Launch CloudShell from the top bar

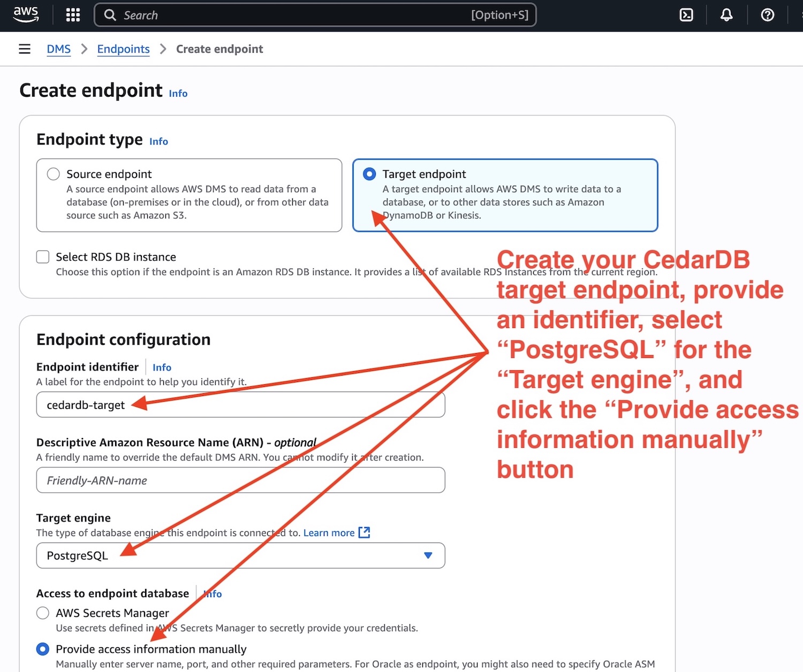(x=686, y=15)
